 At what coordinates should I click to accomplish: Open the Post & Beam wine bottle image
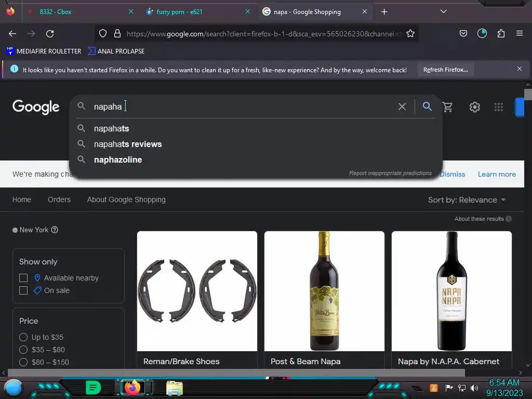[x=324, y=291]
